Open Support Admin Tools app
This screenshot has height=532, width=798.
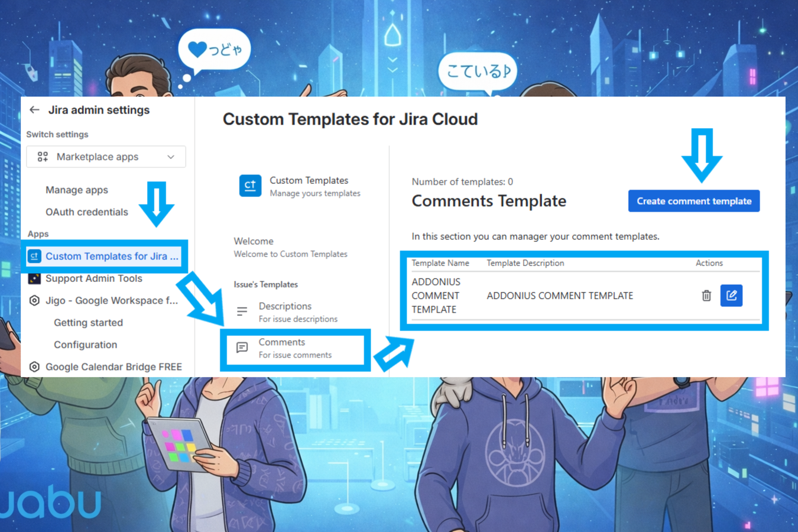[94, 278]
